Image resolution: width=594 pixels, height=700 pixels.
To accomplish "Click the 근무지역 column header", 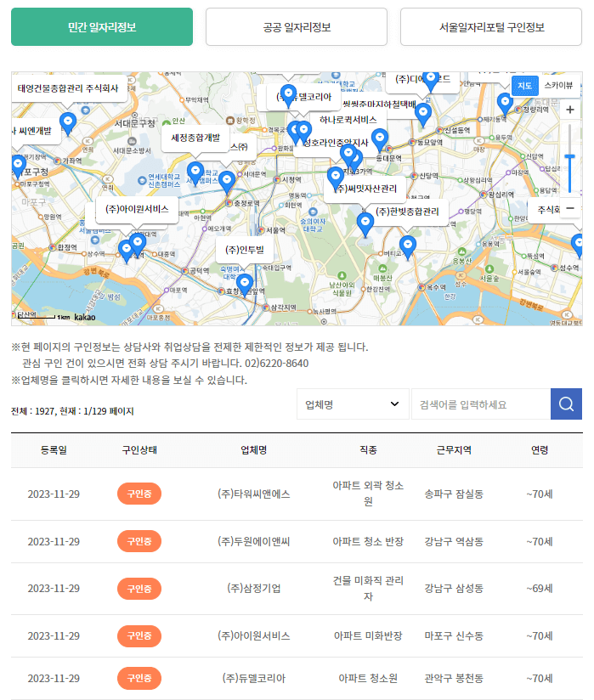I will [454, 450].
